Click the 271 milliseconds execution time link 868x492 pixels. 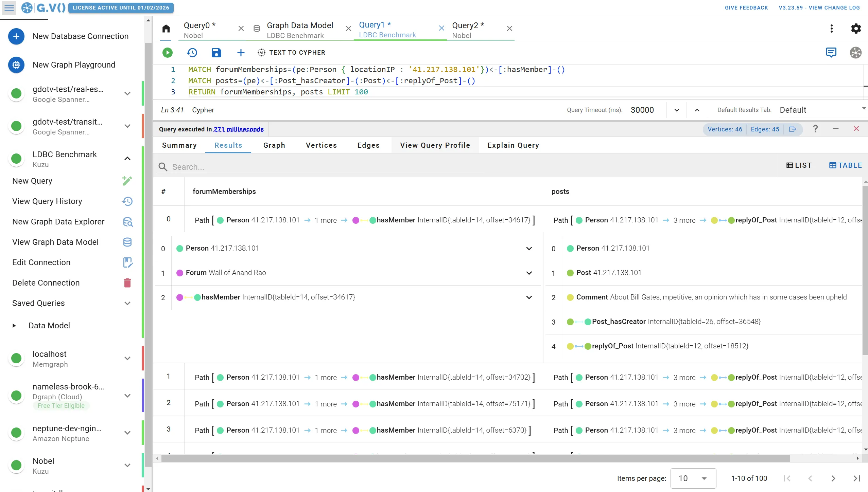(239, 129)
